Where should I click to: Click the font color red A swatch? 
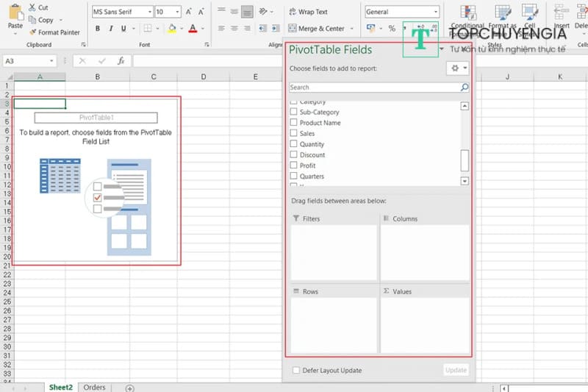(x=193, y=29)
